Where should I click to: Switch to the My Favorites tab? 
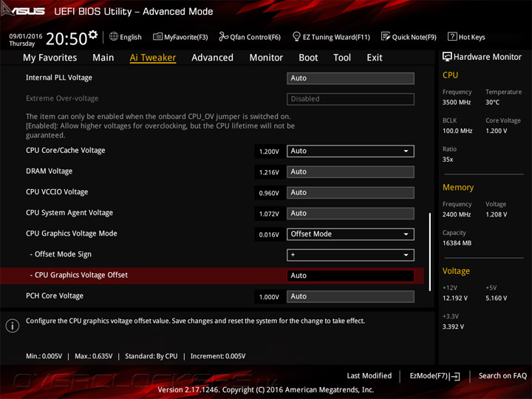(50, 58)
